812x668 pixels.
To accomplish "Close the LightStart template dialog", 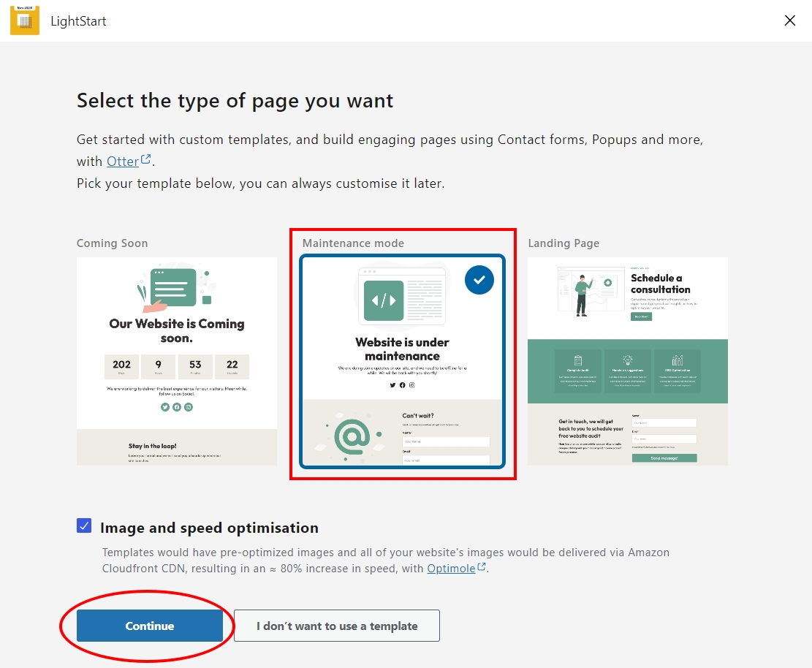I will click(x=789, y=20).
